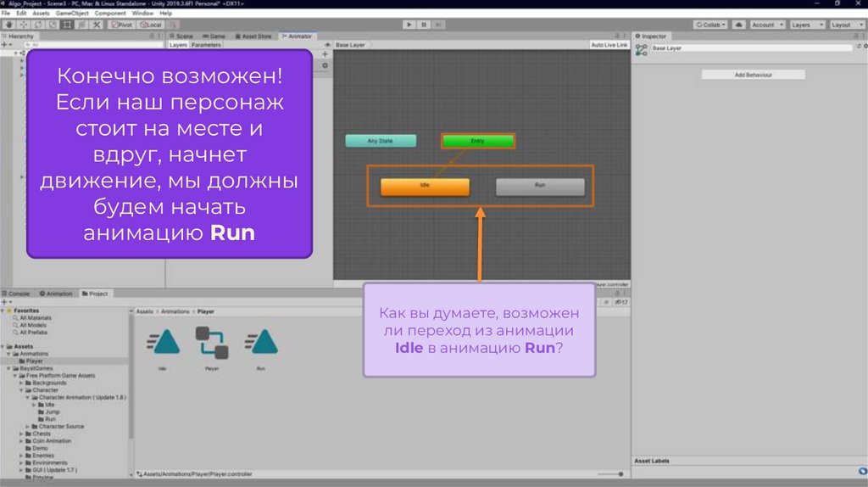Select the Run state node in Animator
The height and width of the screenshot is (487, 868).
540,186
